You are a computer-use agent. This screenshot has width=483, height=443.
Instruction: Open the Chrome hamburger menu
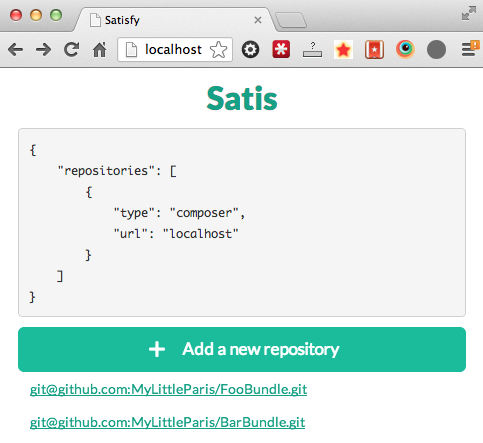(470, 49)
